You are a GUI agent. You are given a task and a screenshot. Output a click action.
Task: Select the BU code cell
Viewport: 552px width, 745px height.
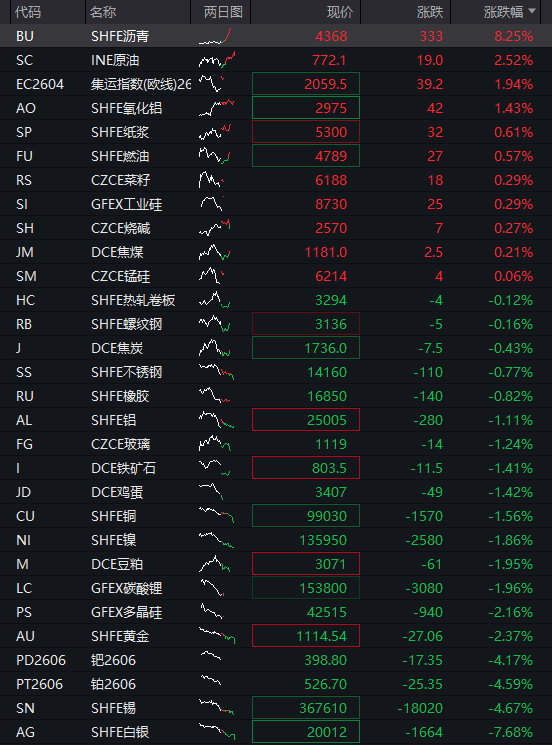25,36
